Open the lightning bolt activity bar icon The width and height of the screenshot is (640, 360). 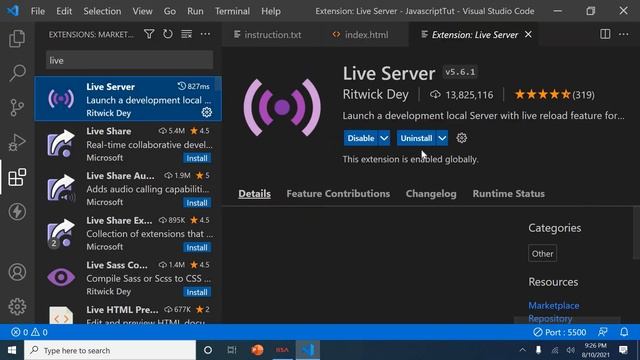tap(17, 212)
